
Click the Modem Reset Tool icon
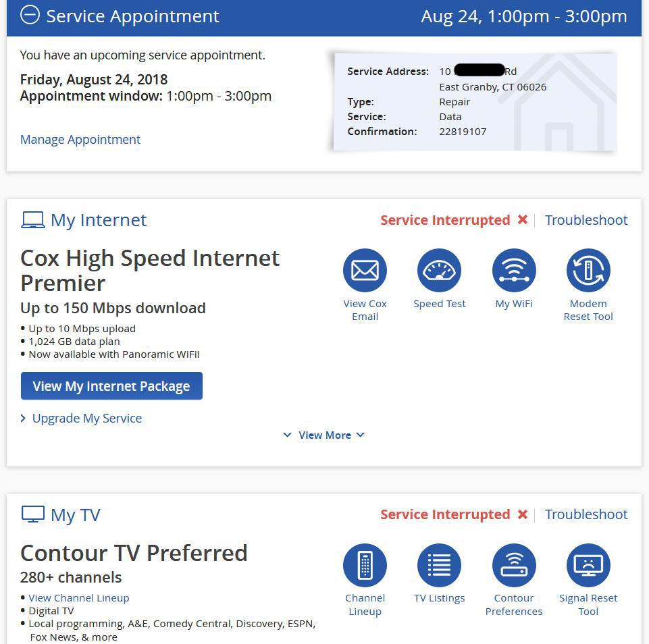coord(588,271)
